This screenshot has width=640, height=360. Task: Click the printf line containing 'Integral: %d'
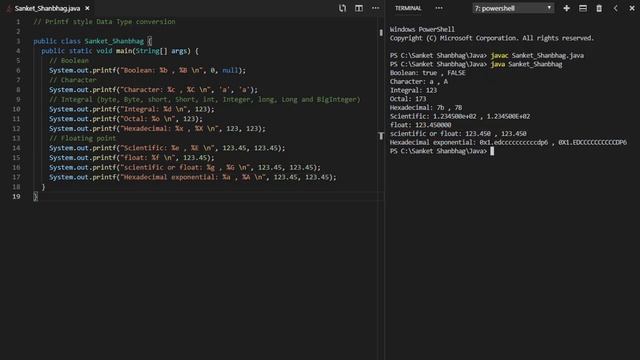point(131,109)
